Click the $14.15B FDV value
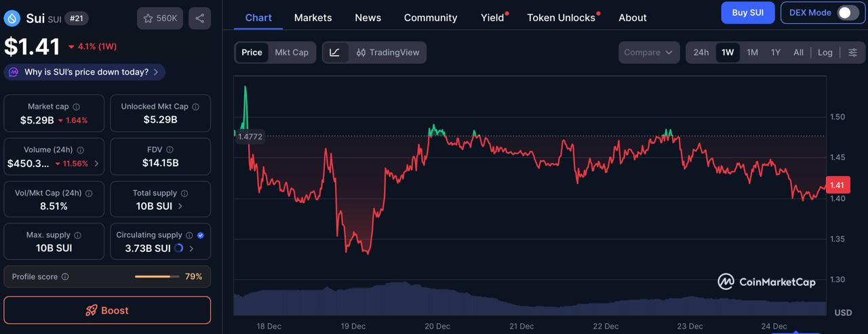Viewport: 868px width, 334px height. (161, 163)
